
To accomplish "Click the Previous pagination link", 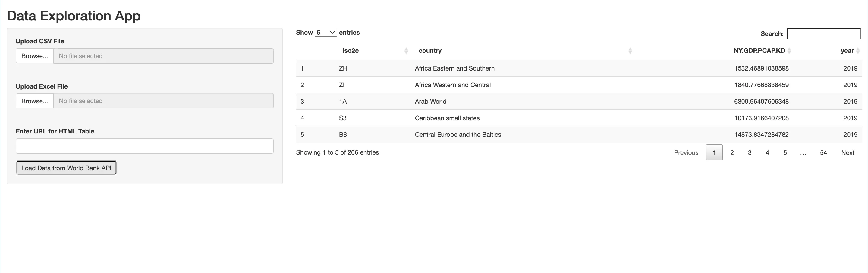I will tap(686, 153).
